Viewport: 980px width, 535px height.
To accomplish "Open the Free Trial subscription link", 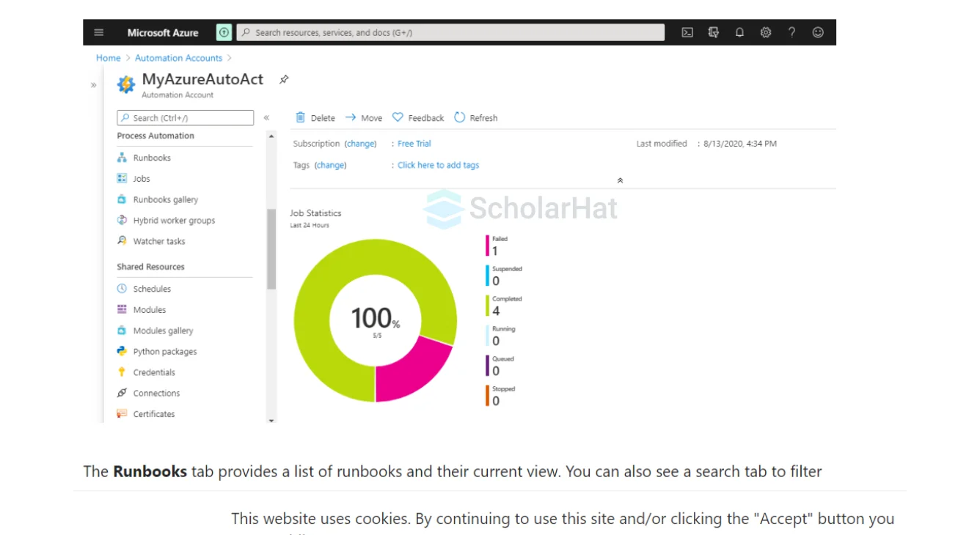I will pos(414,144).
